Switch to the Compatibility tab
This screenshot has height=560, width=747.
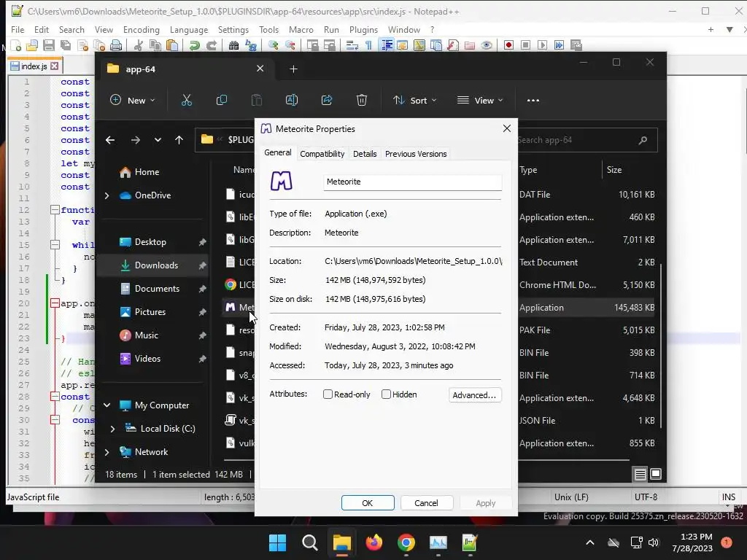tap(322, 154)
